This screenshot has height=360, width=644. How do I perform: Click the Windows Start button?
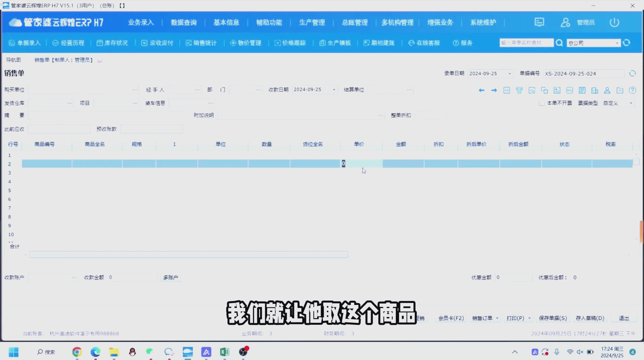pos(13,352)
